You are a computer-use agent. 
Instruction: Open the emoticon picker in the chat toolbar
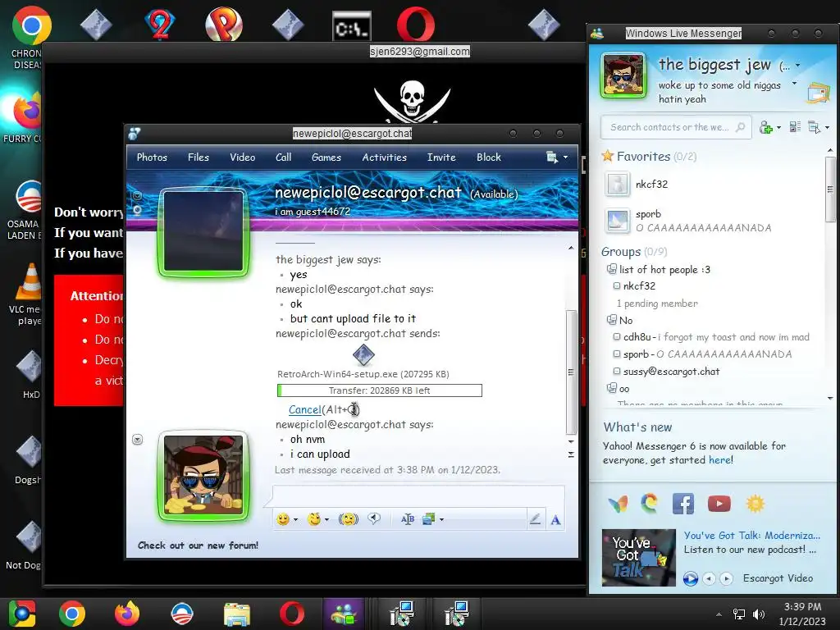[x=283, y=519]
